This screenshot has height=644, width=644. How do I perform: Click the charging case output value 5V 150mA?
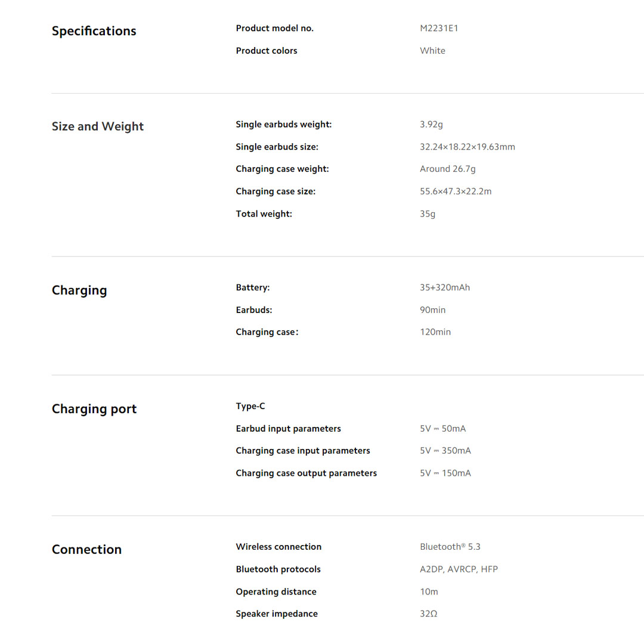point(445,473)
